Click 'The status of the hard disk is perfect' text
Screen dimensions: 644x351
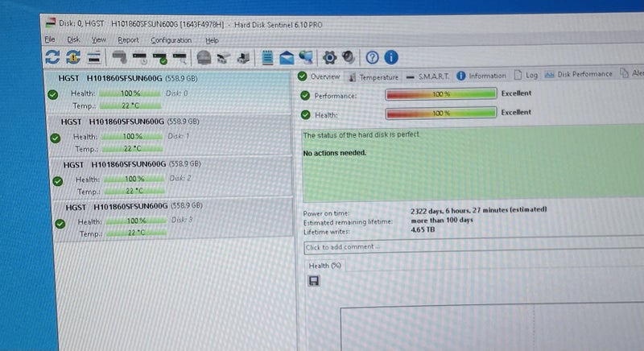(x=361, y=134)
